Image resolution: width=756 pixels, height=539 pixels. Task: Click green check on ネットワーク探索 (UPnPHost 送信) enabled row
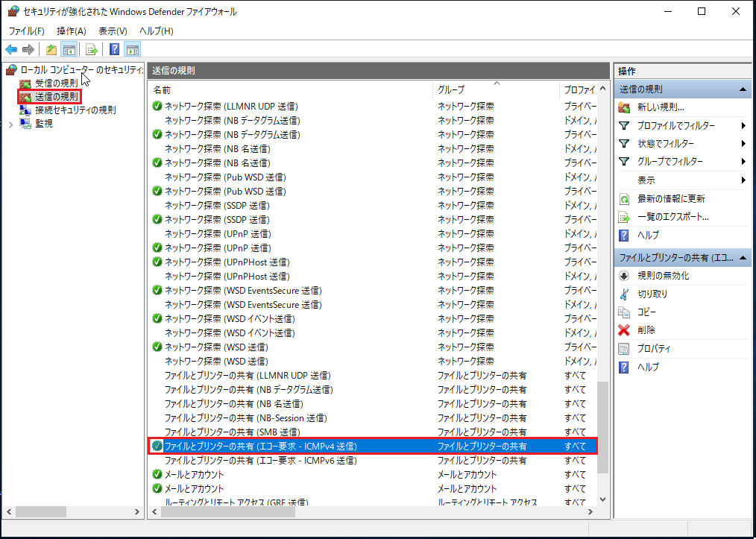pyautogui.click(x=157, y=262)
